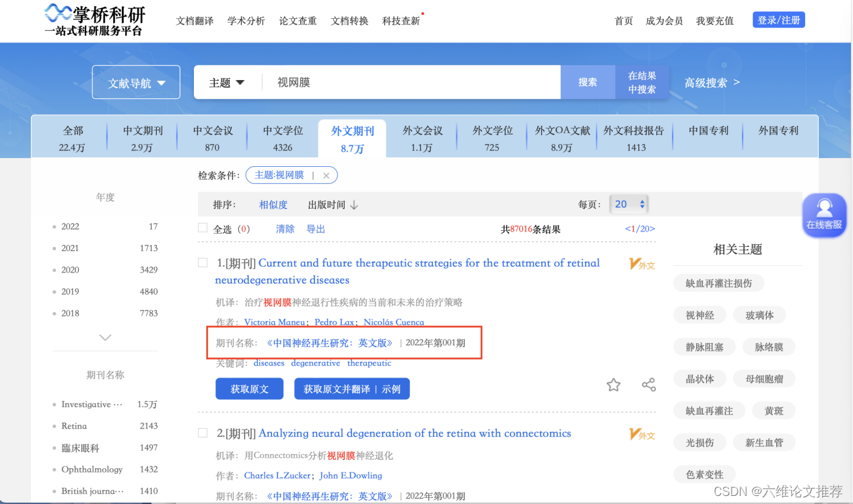Screen dimensions: 853x504
Task: Click 成为会员
Action: [664, 21]
